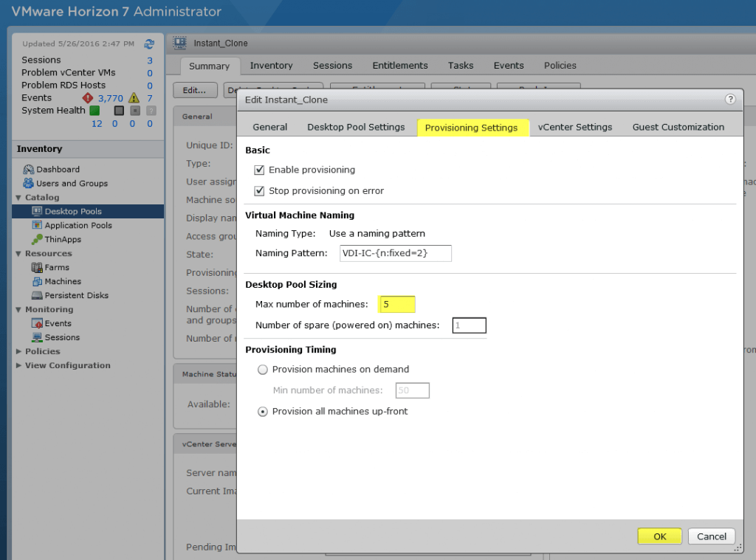The width and height of the screenshot is (756, 560).
Task: Click the refresh icon beside the updated timestamp
Action: coord(149,44)
